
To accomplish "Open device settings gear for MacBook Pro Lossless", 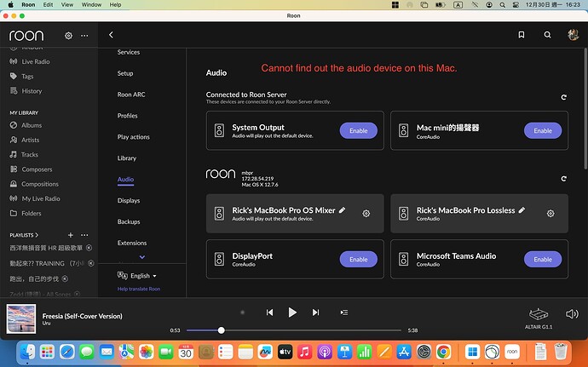I will point(551,213).
